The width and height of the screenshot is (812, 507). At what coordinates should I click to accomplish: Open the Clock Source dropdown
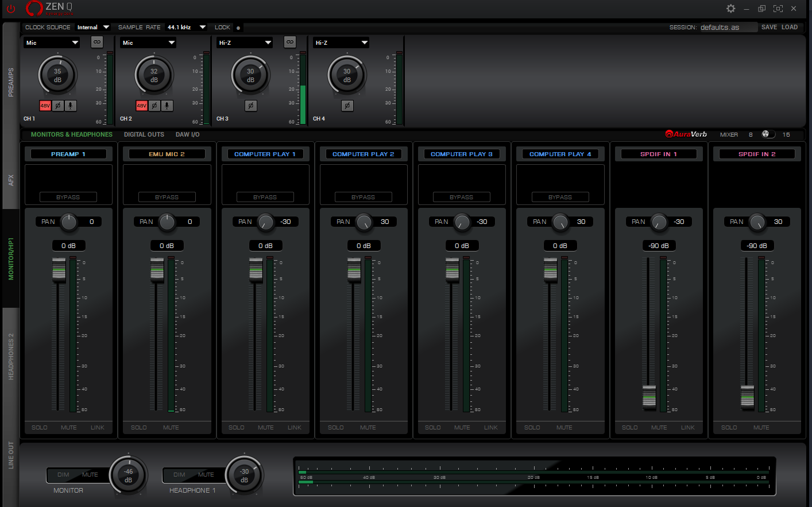pos(93,27)
